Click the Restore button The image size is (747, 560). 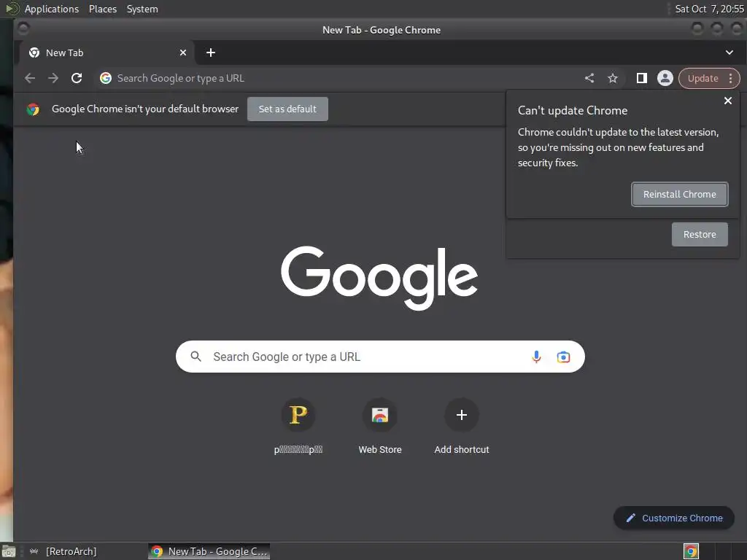click(700, 234)
